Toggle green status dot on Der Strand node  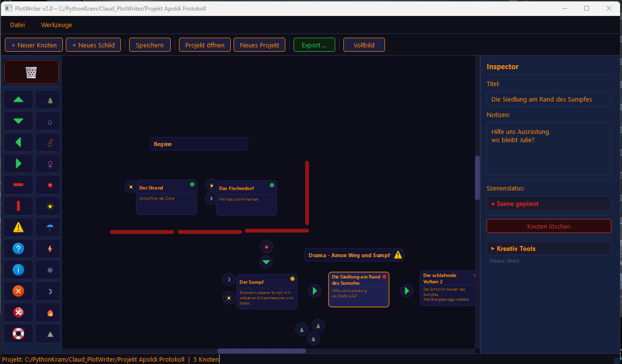(x=192, y=184)
